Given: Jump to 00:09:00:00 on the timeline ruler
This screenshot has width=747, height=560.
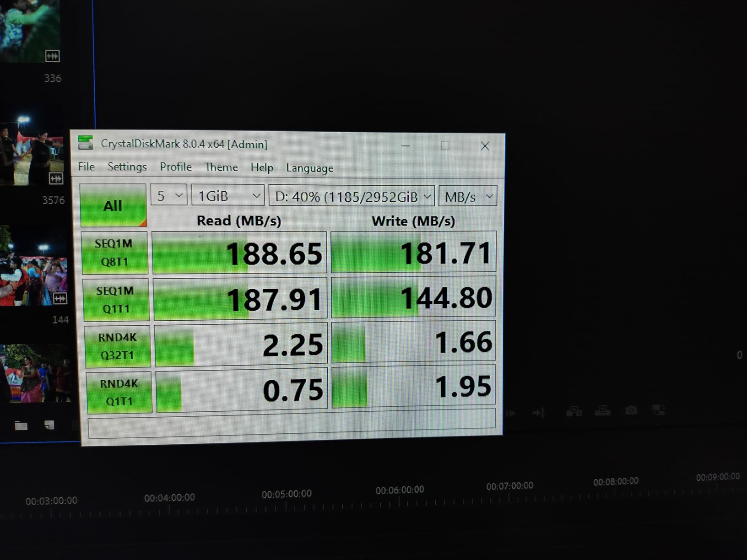Looking at the screenshot, I should click(x=718, y=477).
